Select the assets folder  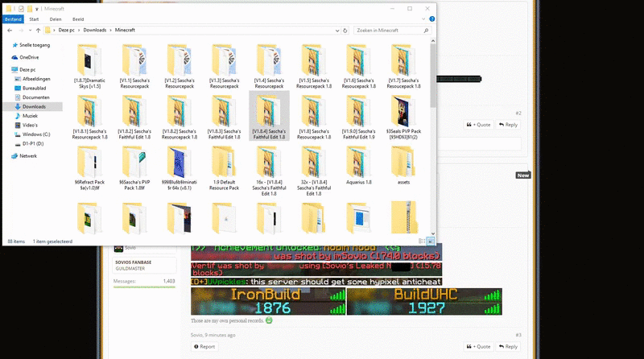(x=403, y=165)
